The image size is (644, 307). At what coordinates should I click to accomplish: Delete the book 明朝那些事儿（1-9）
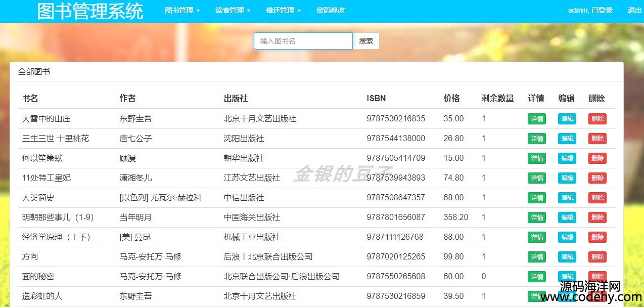click(597, 217)
